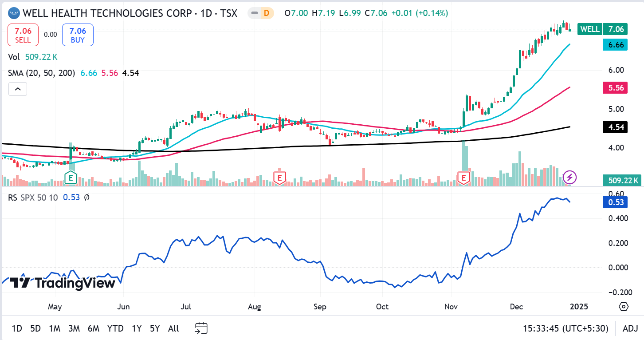Click the WELL Health company logo icon
The height and width of the screenshot is (340, 644).
[x=15, y=13]
